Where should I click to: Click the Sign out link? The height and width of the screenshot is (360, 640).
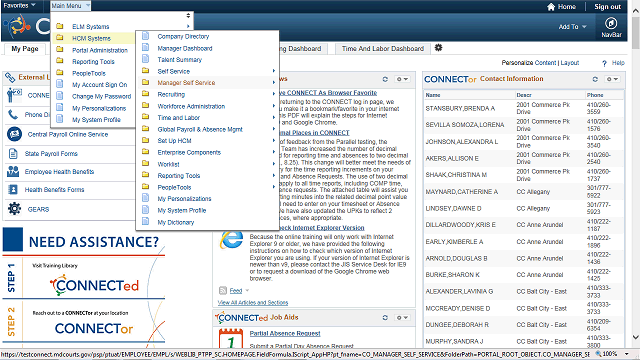pyautogui.click(x=607, y=7)
